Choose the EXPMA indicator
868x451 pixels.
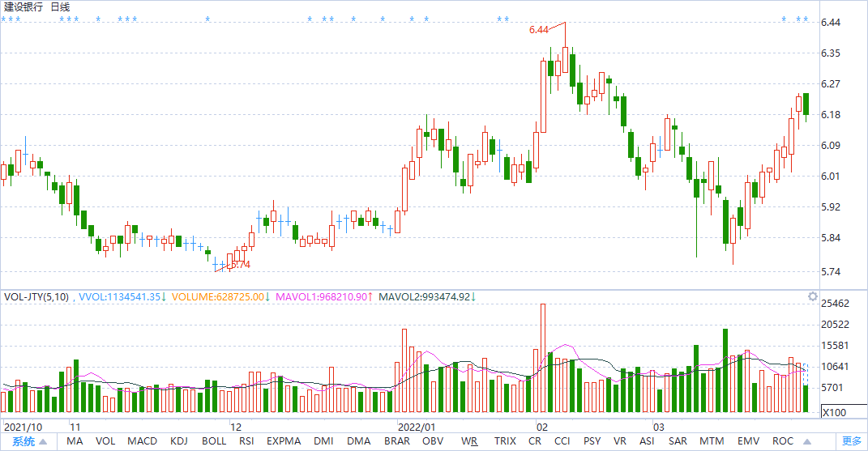coord(284,441)
